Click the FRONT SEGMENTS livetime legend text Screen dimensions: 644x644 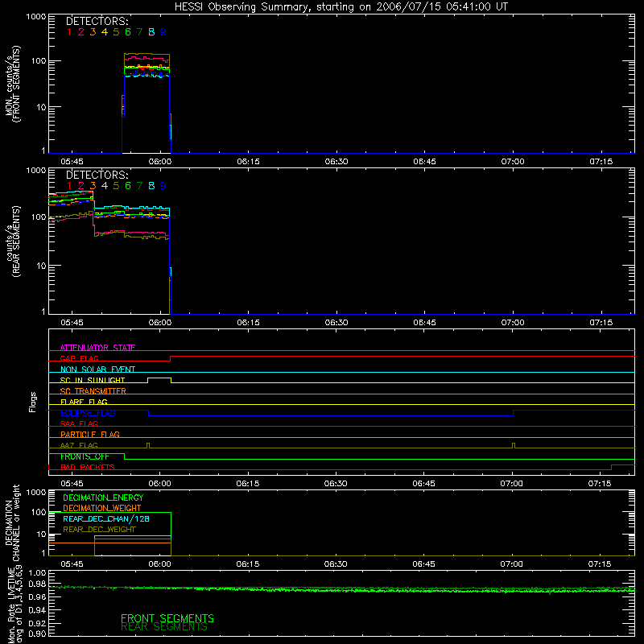167,618
